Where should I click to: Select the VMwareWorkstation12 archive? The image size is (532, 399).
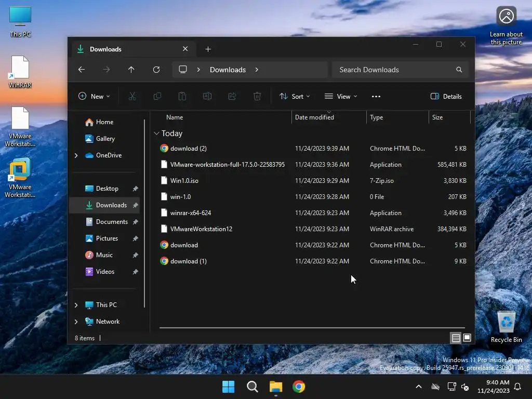click(x=313, y=229)
